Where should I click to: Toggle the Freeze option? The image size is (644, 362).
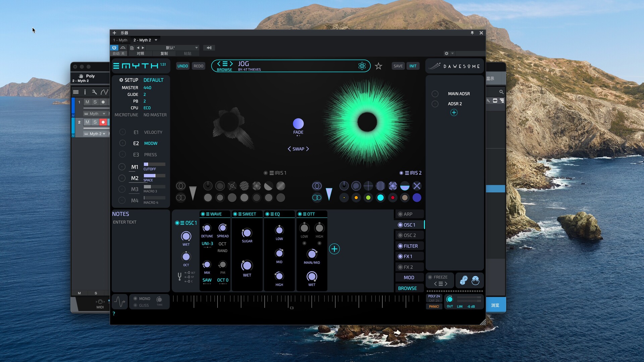tap(430, 277)
